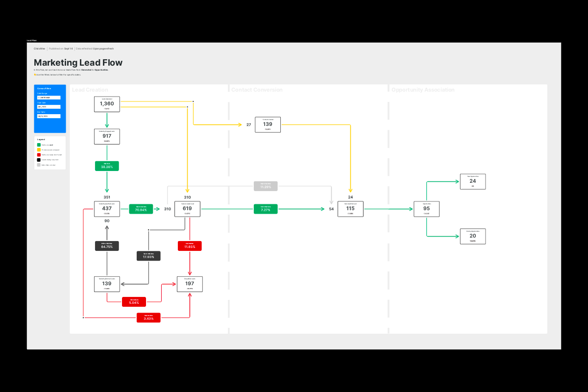Image resolution: width=588 pixels, height=392 pixels.
Task: Select the 139 card in Lead Creation
Action: (107, 284)
